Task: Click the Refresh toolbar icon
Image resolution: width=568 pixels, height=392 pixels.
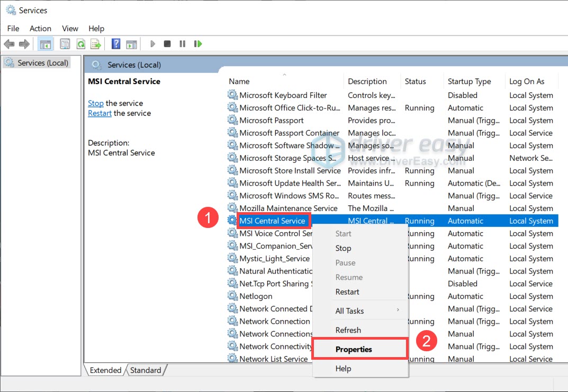Action: [80, 44]
